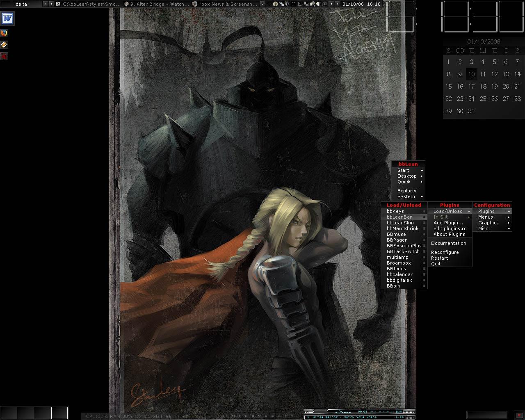The width and height of the screenshot is (525, 420).
Task: Expand the In Slit submenu
Action: coord(450,217)
